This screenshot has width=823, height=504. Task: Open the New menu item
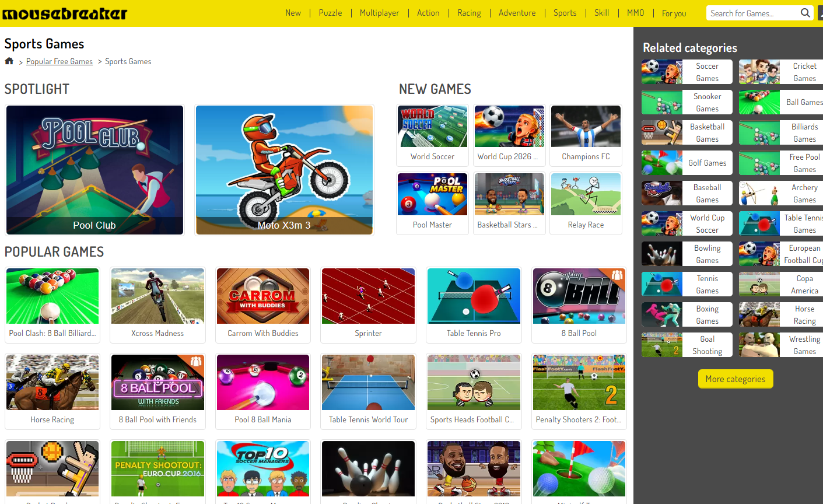click(293, 13)
